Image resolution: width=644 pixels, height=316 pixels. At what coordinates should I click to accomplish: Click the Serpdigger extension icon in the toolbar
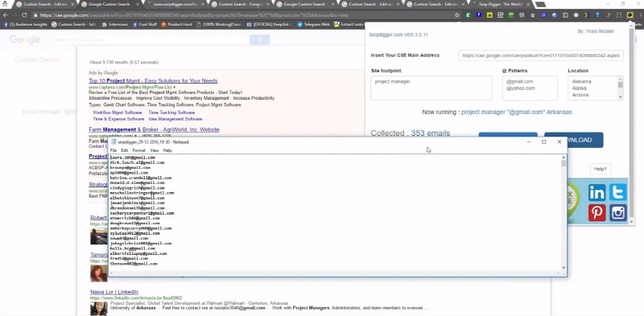630,15
